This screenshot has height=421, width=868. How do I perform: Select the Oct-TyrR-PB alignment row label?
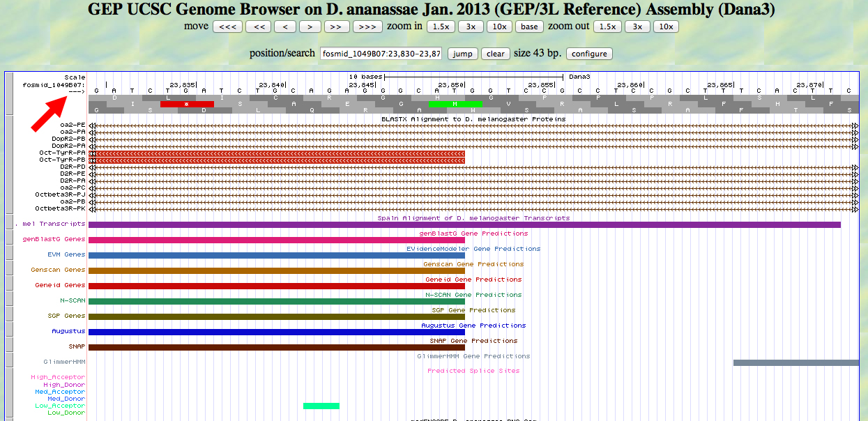[62, 159]
